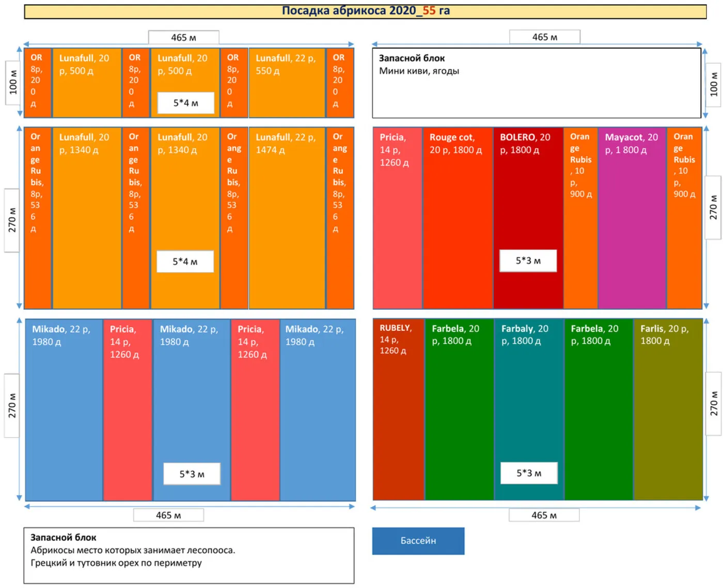Click the 5*3 м label inside Mikado

coord(192,474)
